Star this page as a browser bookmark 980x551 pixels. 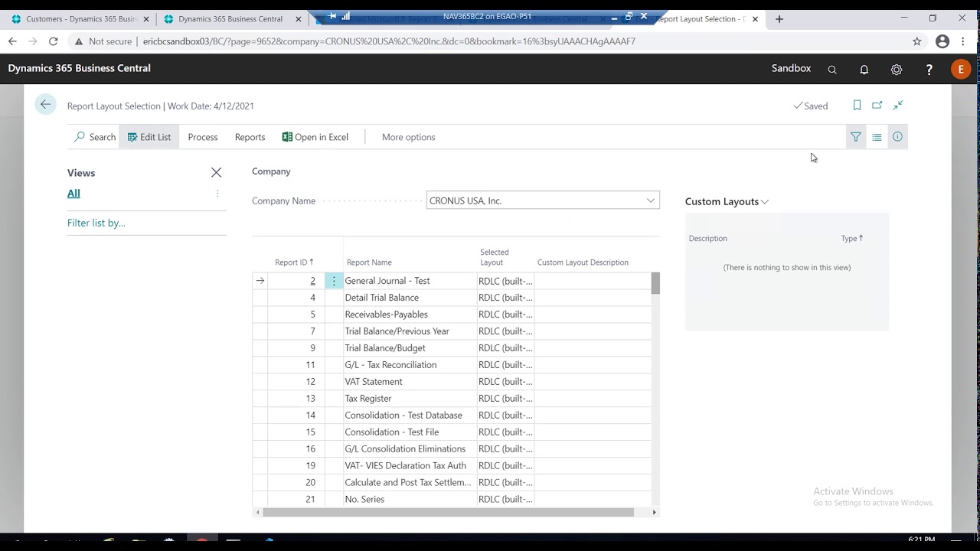click(x=917, y=41)
